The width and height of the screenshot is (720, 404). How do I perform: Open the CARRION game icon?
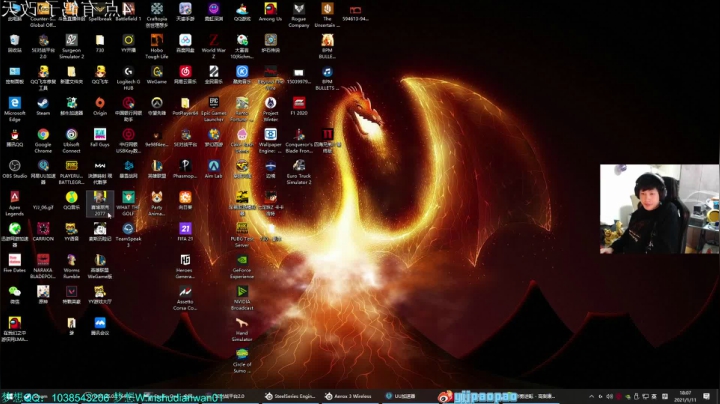coord(43,231)
